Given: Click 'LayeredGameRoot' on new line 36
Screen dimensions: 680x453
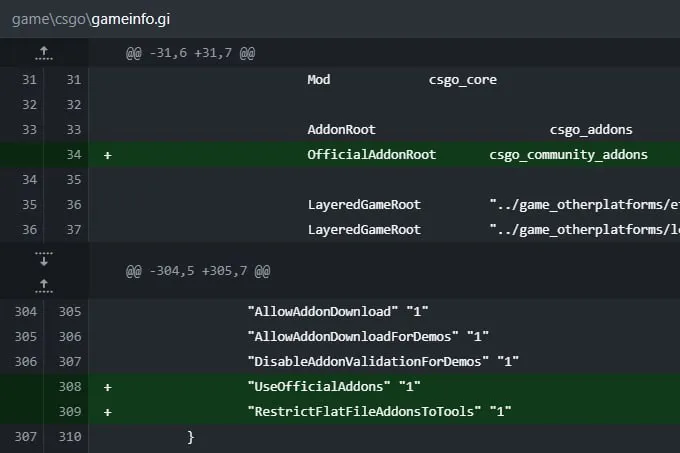Looking at the screenshot, I should click(364, 205).
